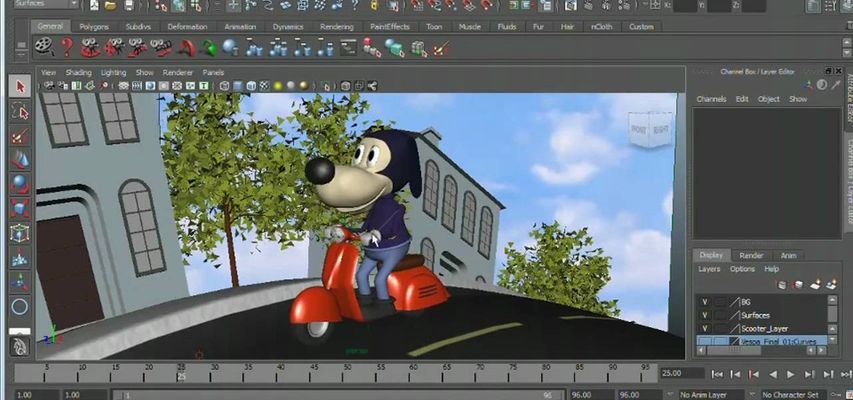
Task: Select the arrow Select tool
Action: pyautogui.click(x=19, y=87)
